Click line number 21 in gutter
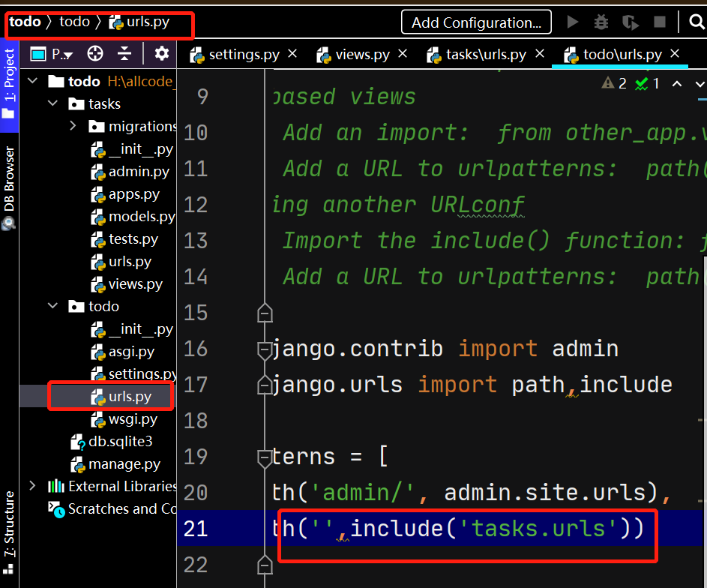The height and width of the screenshot is (588, 707). [x=196, y=529]
